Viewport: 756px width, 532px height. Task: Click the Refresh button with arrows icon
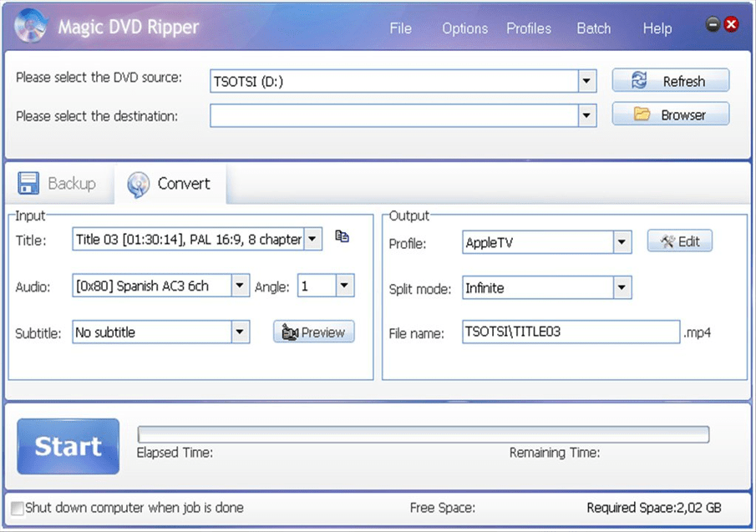tap(670, 81)
